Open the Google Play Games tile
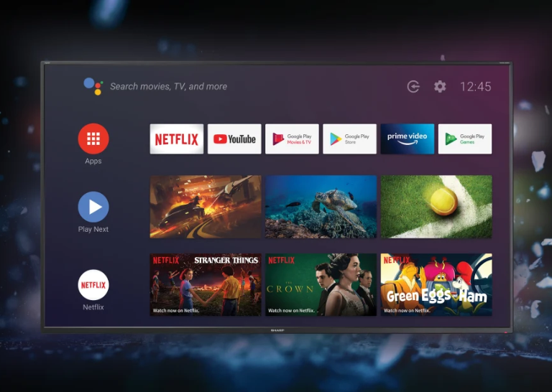552x392 pixels. coord(465,139)
